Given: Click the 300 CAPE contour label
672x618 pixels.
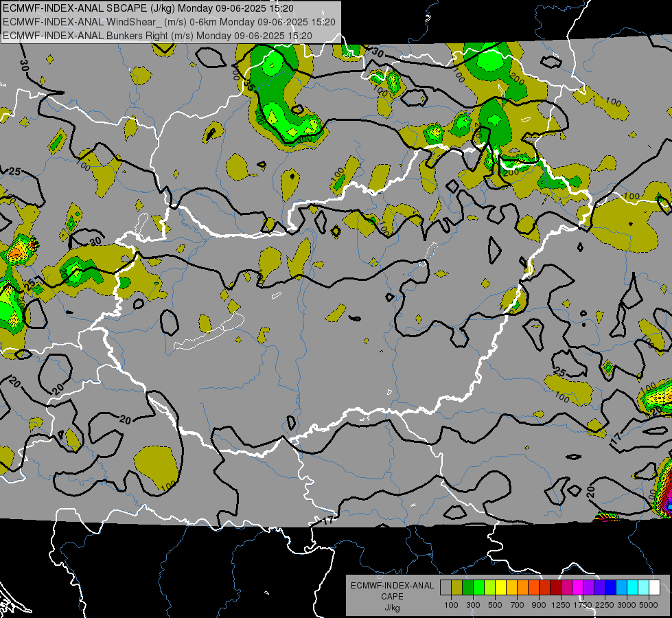Looking at the screenshot, I should click(x=305, y=139).
